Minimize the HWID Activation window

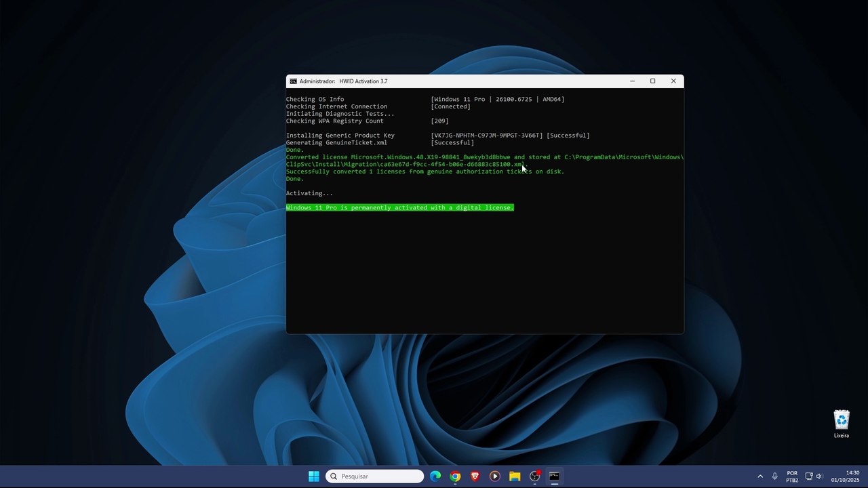pos(632,81)
